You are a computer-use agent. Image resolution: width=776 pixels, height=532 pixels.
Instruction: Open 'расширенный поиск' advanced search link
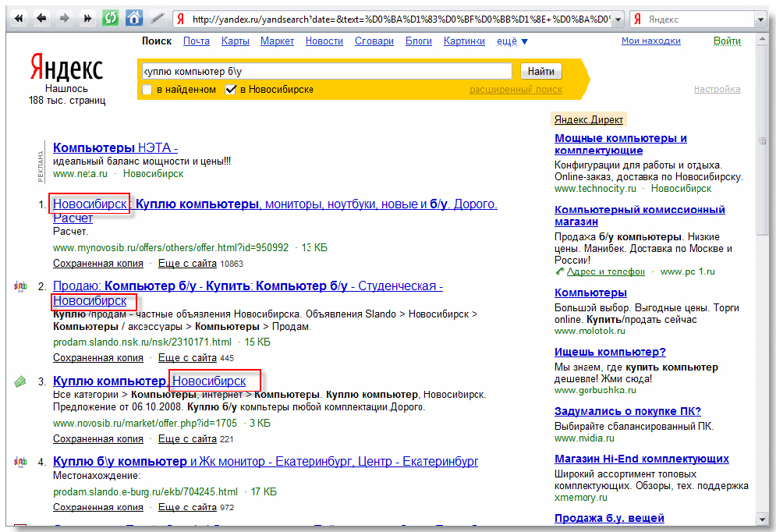click(x=516, y=90)
